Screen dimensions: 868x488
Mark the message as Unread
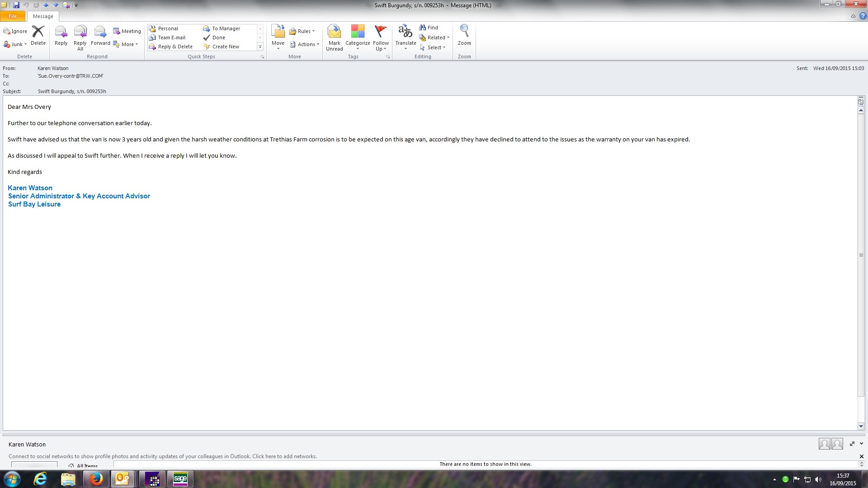(335, 32)
